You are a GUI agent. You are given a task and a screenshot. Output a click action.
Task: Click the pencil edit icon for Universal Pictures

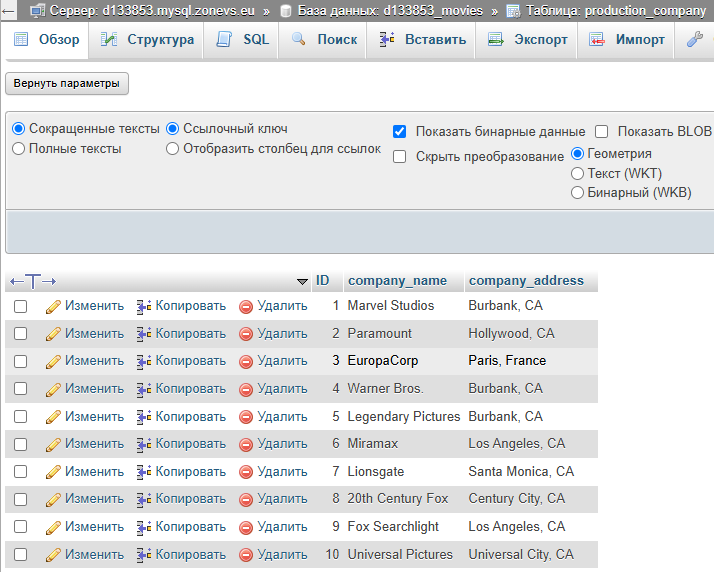coord(53,555)
